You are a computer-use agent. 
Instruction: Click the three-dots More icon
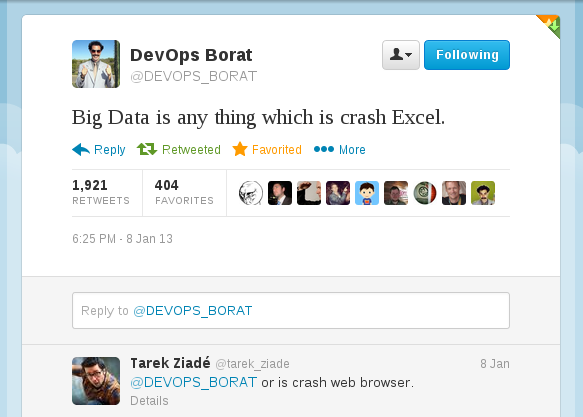click(324, 149)
